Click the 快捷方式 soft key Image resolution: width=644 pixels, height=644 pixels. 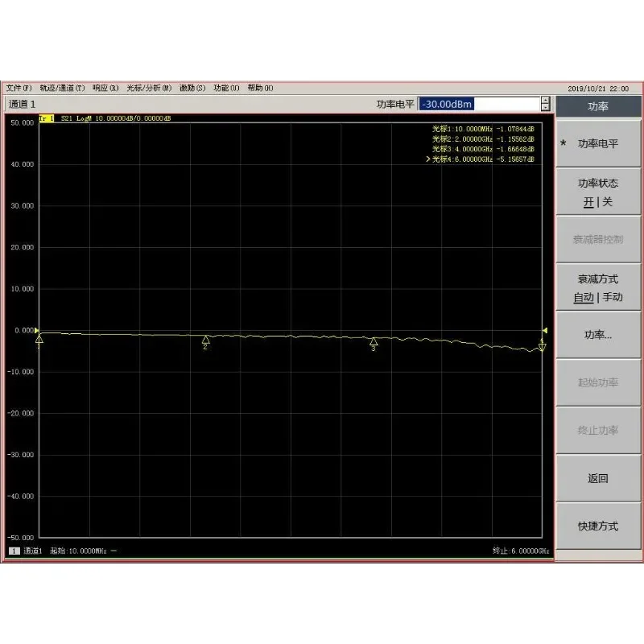tap(598, 526)
